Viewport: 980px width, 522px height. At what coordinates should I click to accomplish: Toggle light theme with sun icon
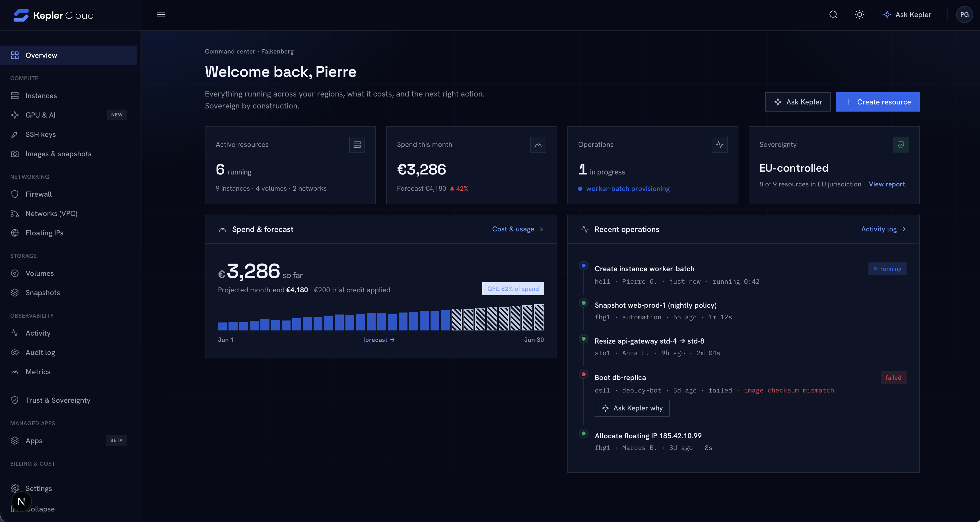click(x=859, y=15)
